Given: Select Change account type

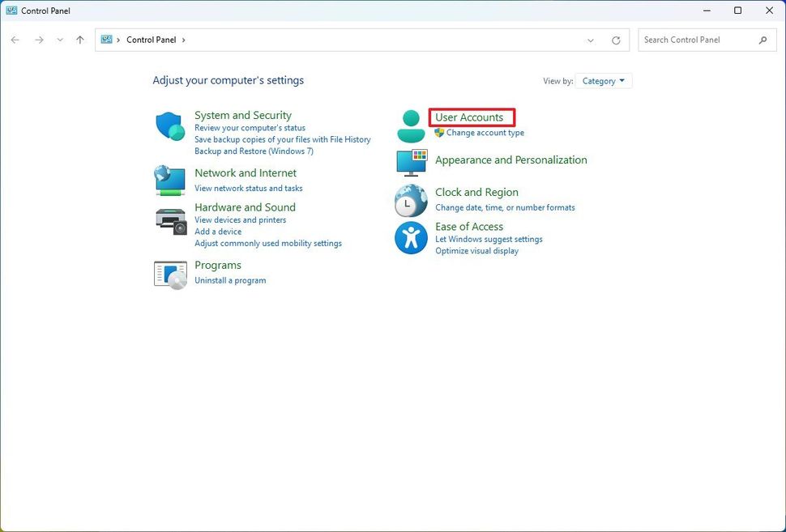Looking at the screenshot, I should 485,132.
